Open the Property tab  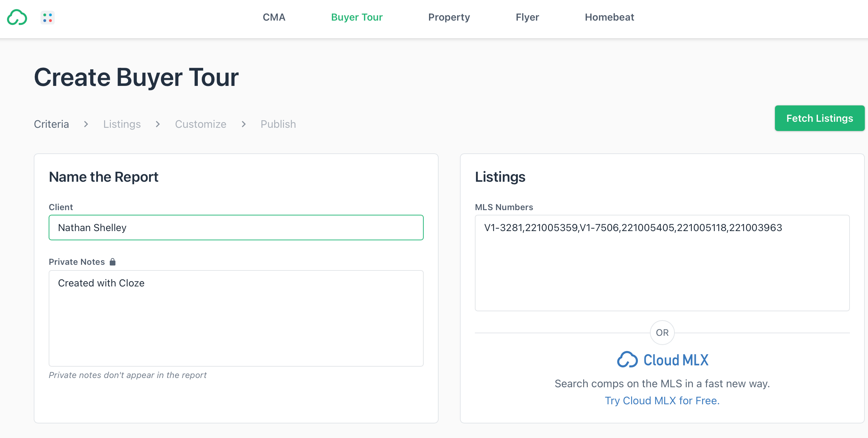click(x=449, y=17)
